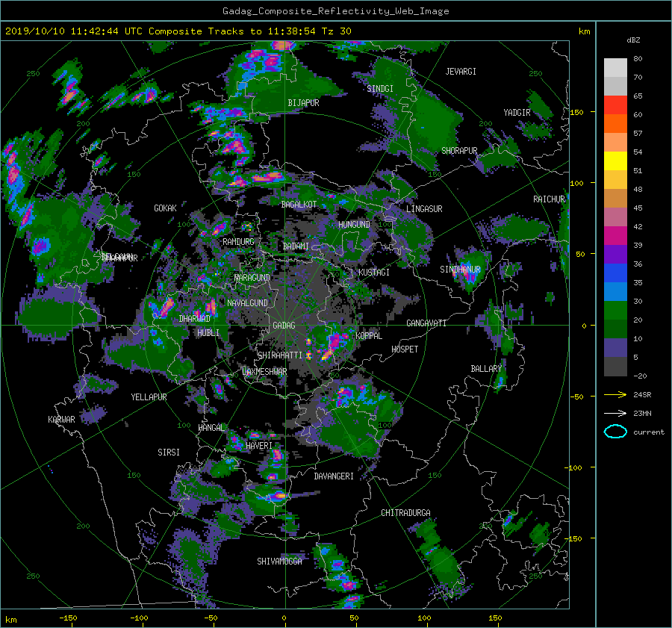Image resolution: width=672 pixels, height=628 pixels.
Task: Click the HUBLI label
Action: tap(208, 333)
